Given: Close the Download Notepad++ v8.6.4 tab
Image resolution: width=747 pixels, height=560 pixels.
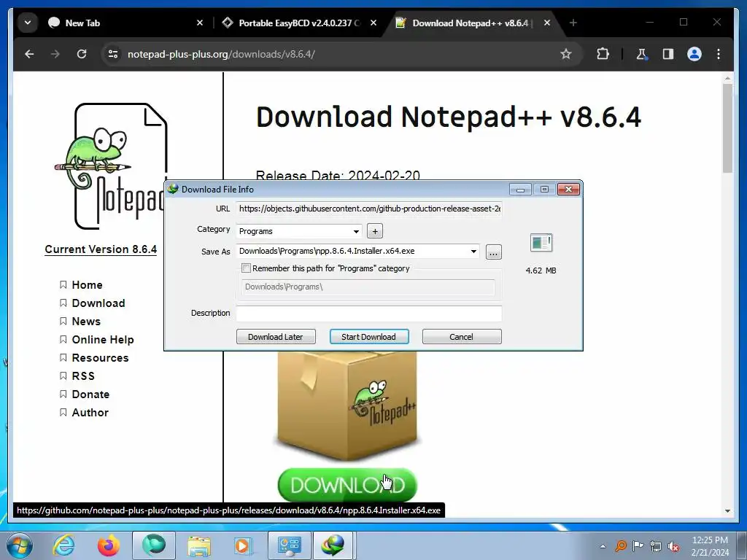Looking at the screenshot, I should (547, 23).
